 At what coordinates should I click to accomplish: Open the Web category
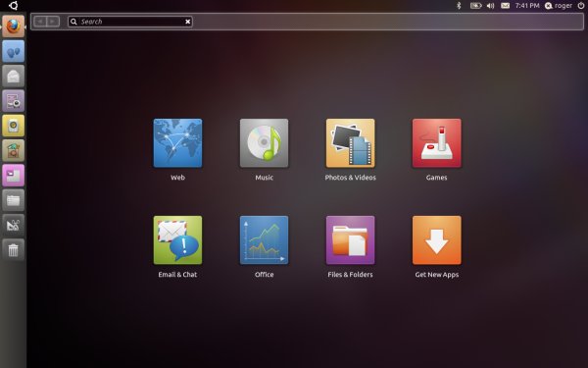click(177, 143)
